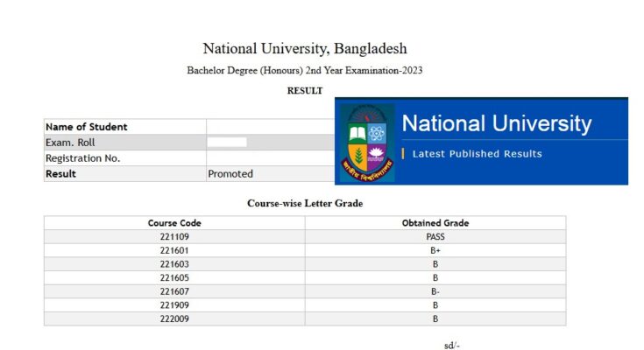This screenshot has width=644, height=350.
Task: Click the 'Promoted' result value
Action: [230, 173]
